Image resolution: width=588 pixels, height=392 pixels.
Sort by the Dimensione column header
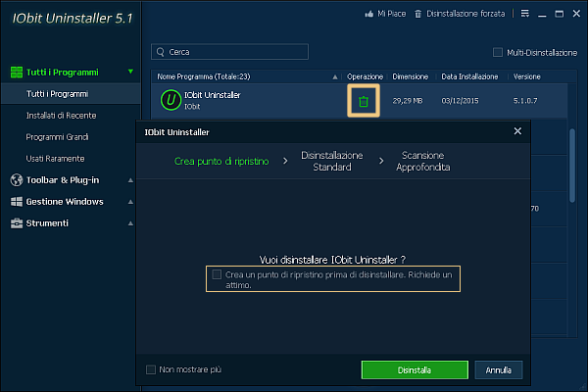[x=411, y=76]
